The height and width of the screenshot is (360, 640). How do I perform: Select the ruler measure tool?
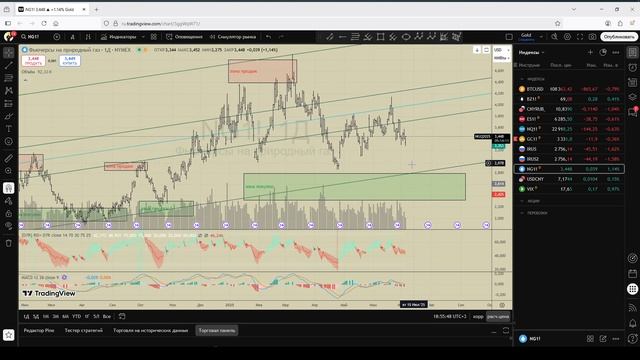pyautogui.click(x=9, y=158)
